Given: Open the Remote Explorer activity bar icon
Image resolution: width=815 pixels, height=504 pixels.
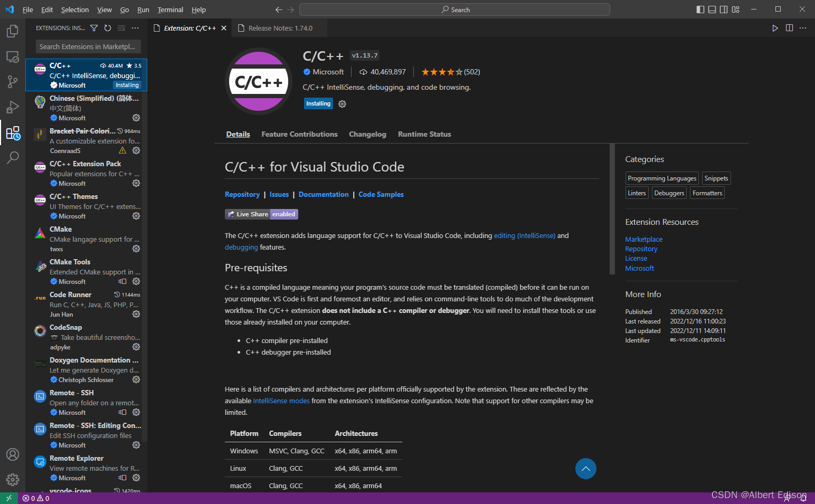Looking at the screenshot, I should (x=13, y=57).
